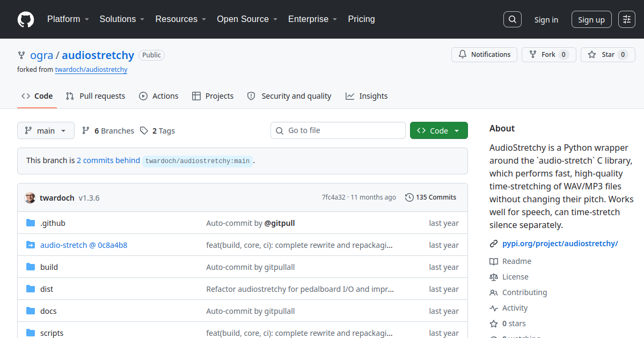Viewport: 644px width, 338px height.
Task: Click the Go to file search field
Action: coord(338,130)
